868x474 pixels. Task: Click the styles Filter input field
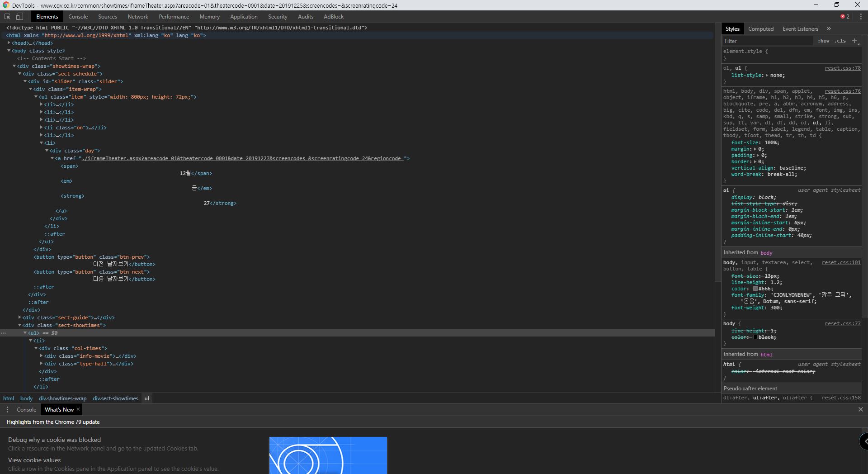click(x=767, y=41)
